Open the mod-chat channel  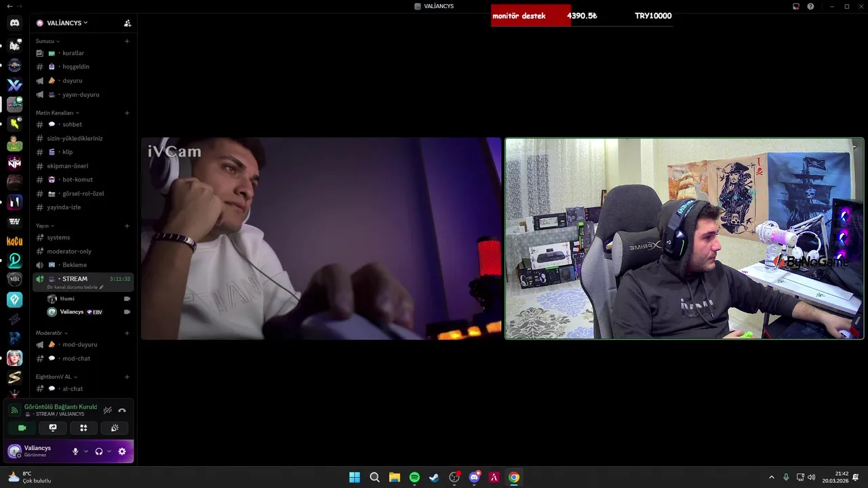(x=83, y=359)
